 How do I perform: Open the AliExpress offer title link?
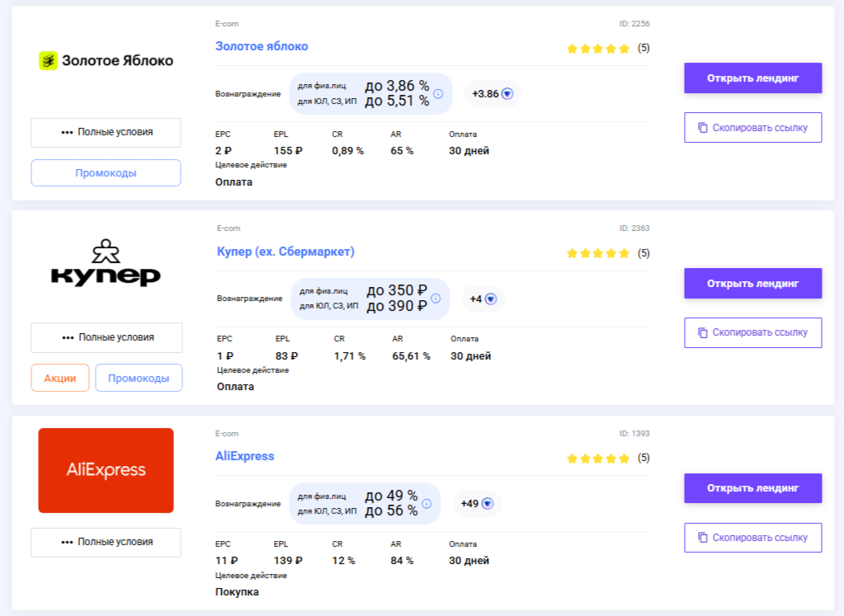(x=244, y=456)
